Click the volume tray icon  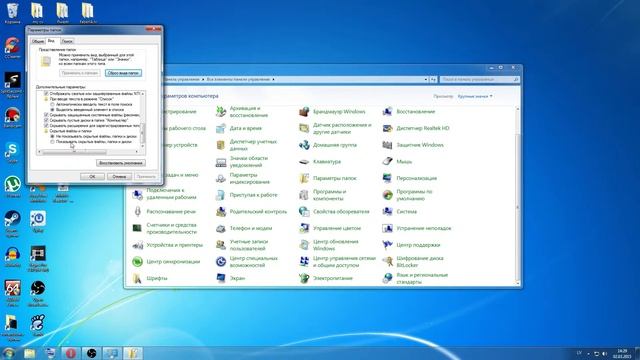pos(604,353)
